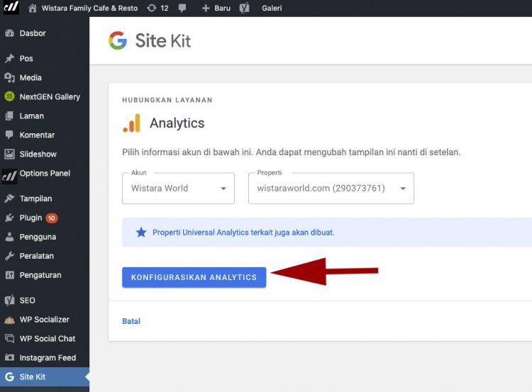Click the orange Analytics bars icon
This screenshot has height=392, width=532.
pos(132,123)
